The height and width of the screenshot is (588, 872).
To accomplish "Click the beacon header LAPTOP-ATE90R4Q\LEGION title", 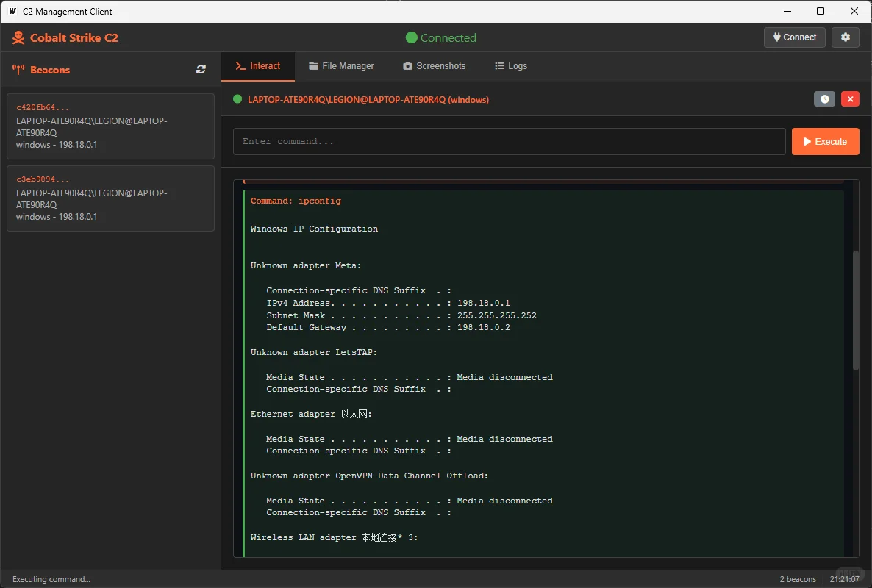I will (368, 99).
